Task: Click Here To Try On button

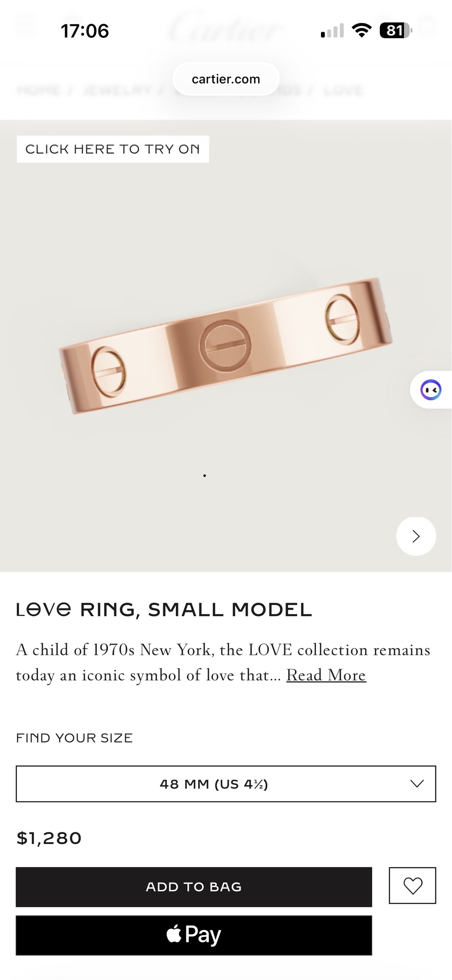Action: point(113,149)
